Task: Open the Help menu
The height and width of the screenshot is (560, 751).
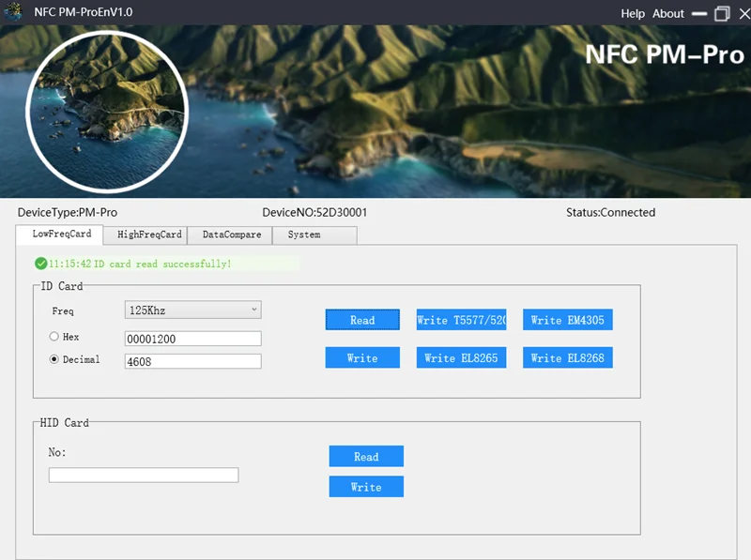Action: coord(633,13)
